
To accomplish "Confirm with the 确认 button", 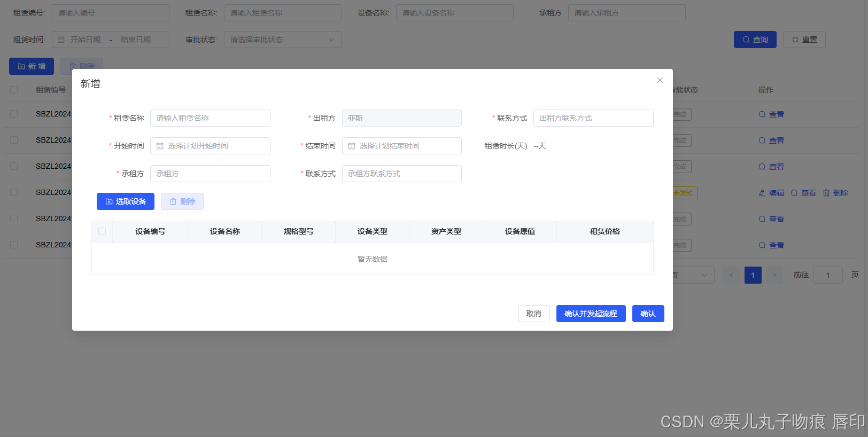I will [648, 314].
